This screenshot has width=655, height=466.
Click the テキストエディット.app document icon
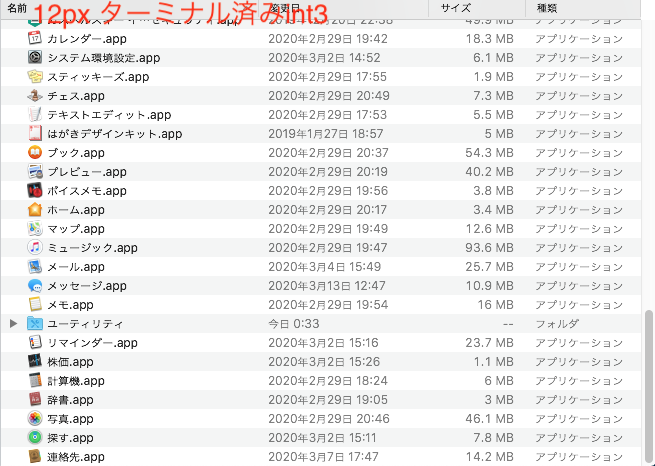click(x=35, y=114)
